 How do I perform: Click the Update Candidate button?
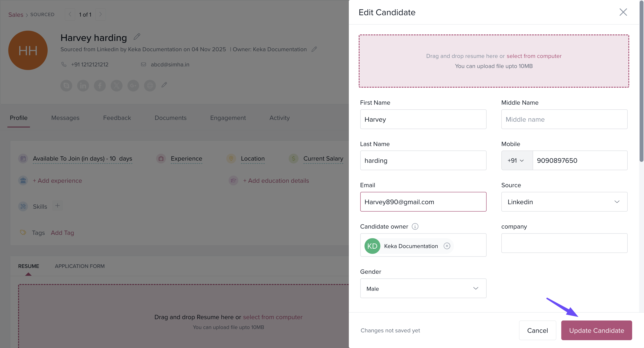coord(596,331)
